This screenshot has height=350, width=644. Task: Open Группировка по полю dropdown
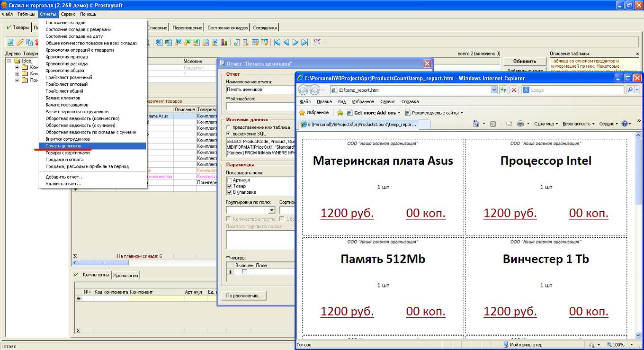(x=272, y=210)
